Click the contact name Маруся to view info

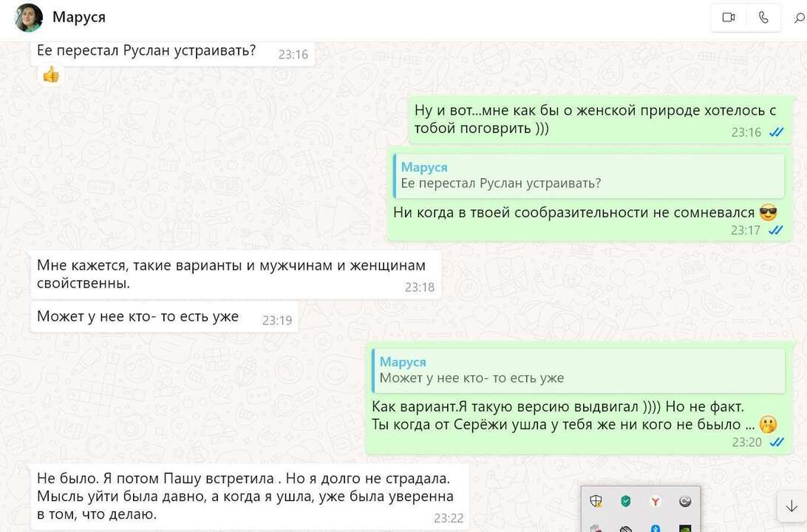coord(79,17)
